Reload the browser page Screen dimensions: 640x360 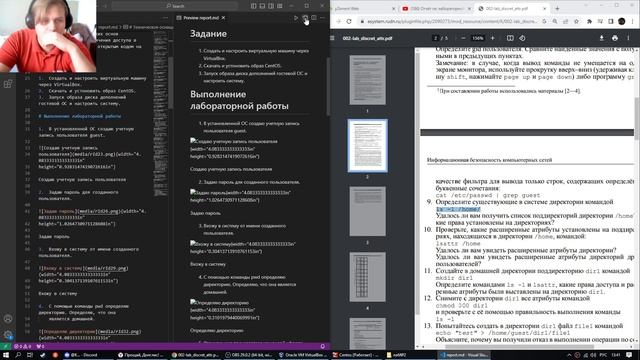(x=349, y=21)
